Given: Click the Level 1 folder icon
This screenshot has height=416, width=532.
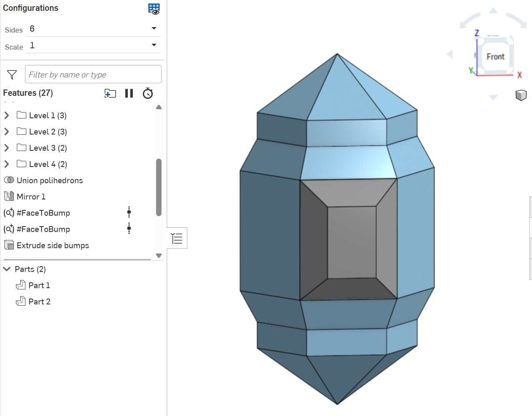Looking at the screenshot, I should 22,115.
